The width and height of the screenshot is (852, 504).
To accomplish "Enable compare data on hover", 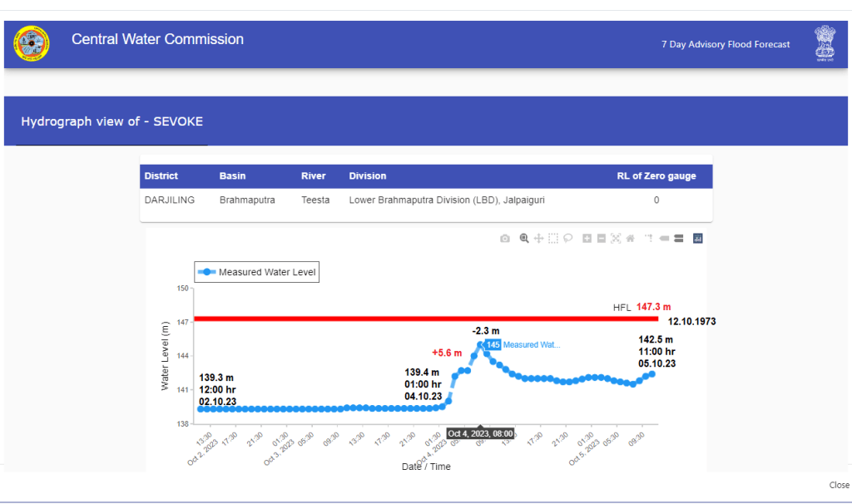I will click(x=678, y=239).
